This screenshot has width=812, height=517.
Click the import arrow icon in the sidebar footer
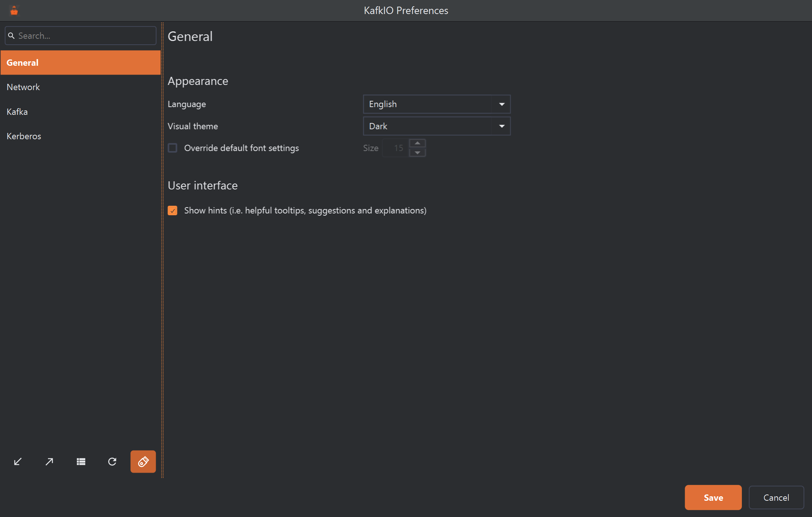[18, 462]
